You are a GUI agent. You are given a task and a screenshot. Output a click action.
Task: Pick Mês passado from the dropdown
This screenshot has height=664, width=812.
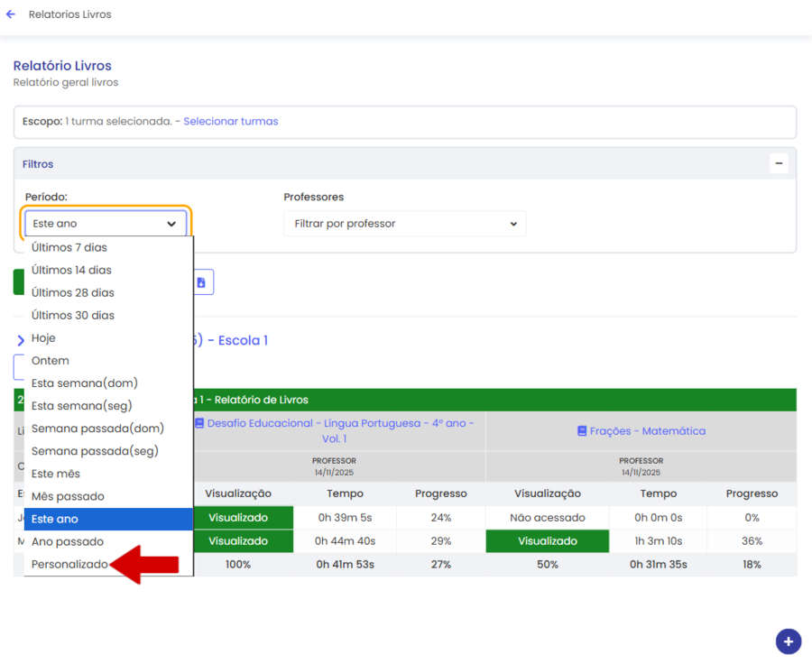(68, 496)
